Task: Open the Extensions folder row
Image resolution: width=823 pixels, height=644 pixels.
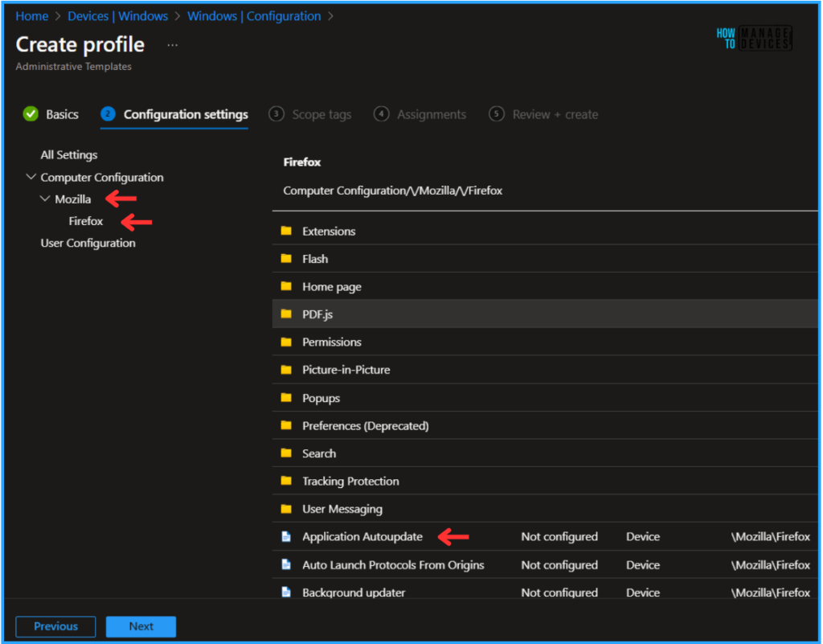Action: coord(545,231)
